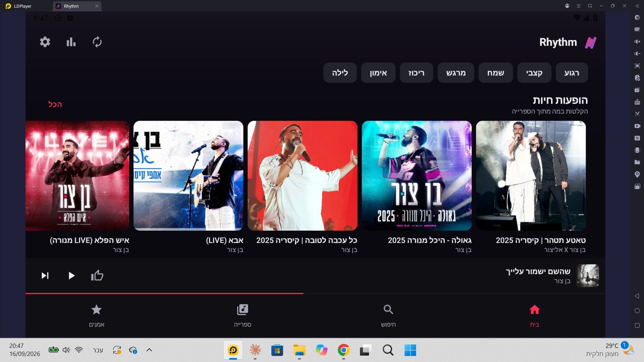Click the Android recents square button
Image resolution: width=644 pixels, height=362 pixels.
tap(637, 325)
